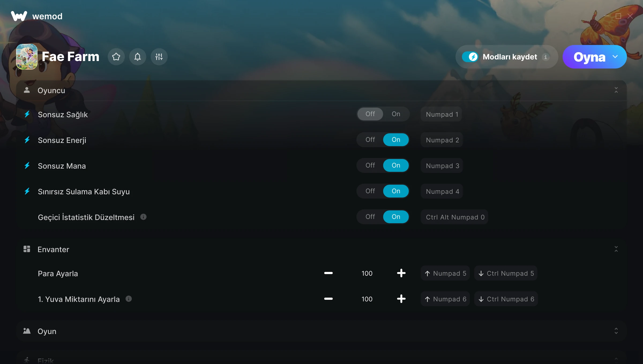643x364 pixels.
Task: Open the Fae Farm game thumbnail
Action: click(27, 57)
